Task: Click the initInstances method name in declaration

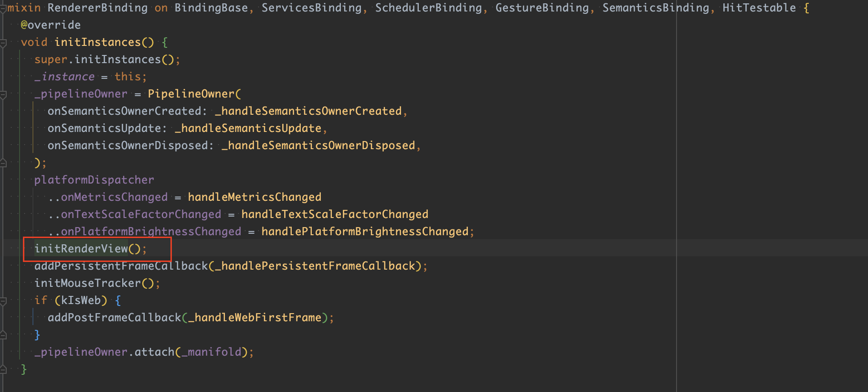Action: pyautogui.click(x=97, y=42)
